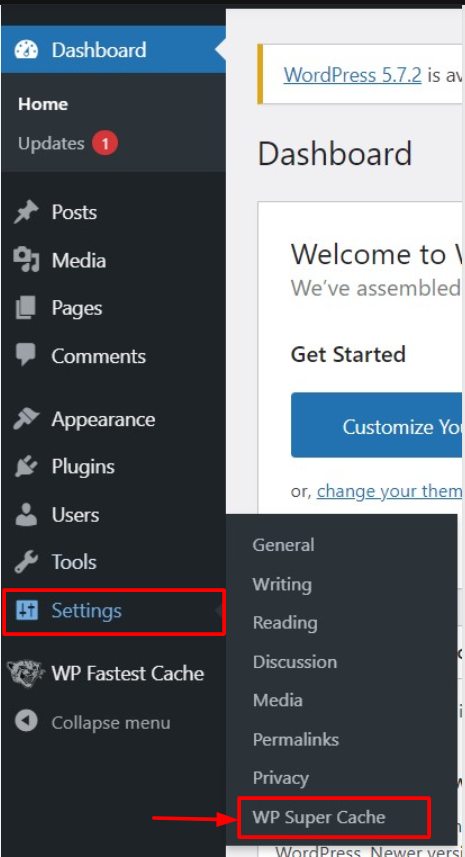Open Appearance via the paintbrush icon
The height and width of the screenshot is (857, 465).
(26, 419)
